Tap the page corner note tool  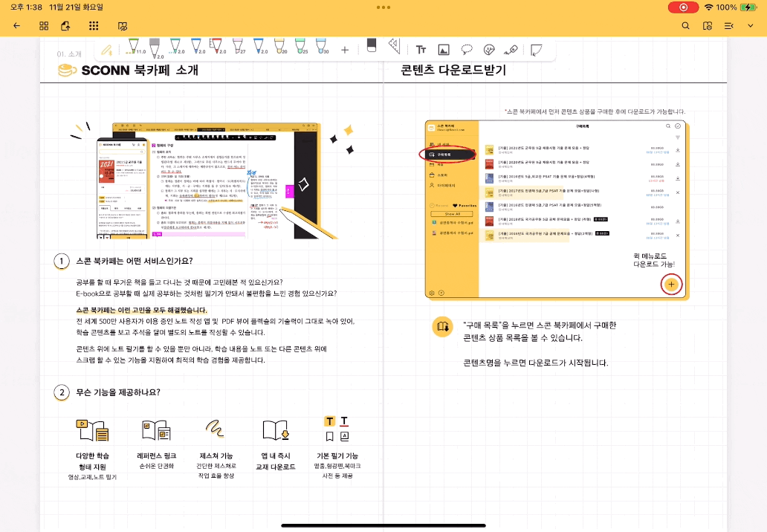(x=536, y=50)
